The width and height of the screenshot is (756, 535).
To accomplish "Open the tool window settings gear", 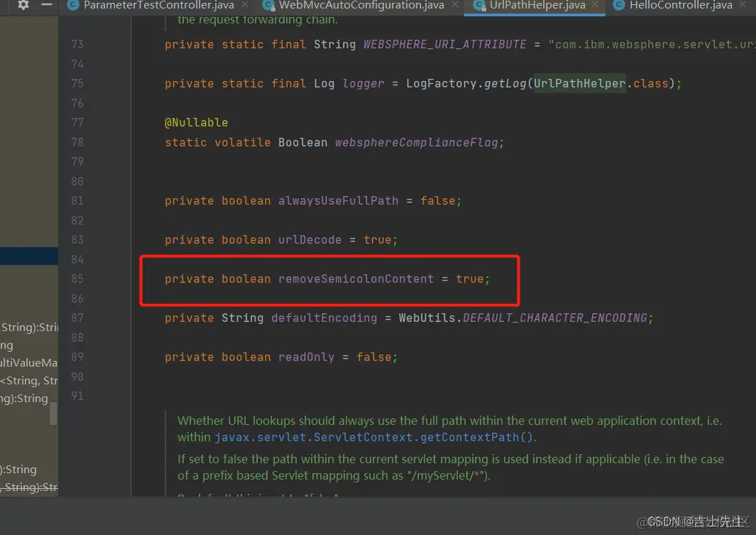I will pos(23,5).
